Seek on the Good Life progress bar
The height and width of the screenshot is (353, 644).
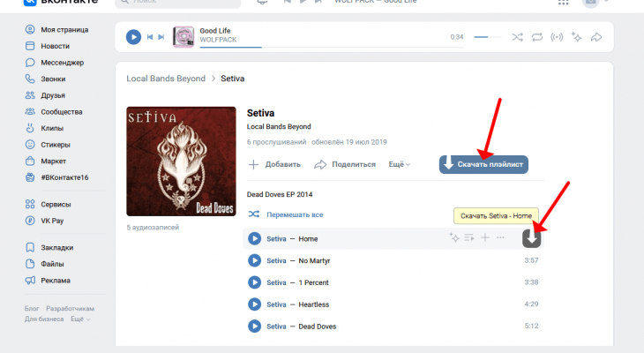pyautogui.click(x=332, y=48)
